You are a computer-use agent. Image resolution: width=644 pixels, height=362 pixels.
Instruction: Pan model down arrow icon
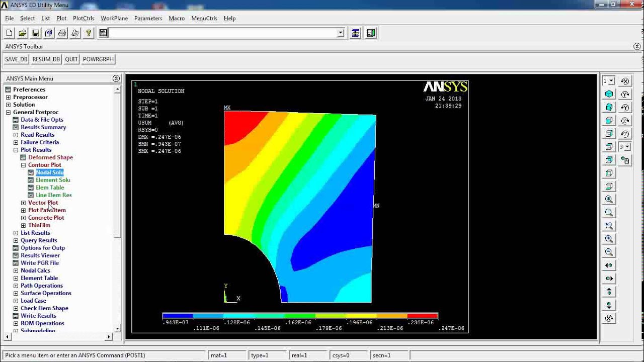coord(609,305)
